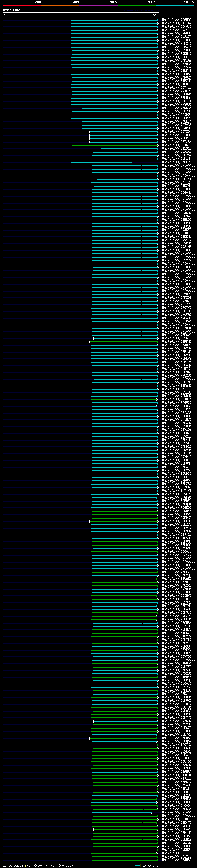Viewport: 197px width, 868px height.
Task: Open the UniRef100_Q43742 hit
Action: (x=177, y=23)
